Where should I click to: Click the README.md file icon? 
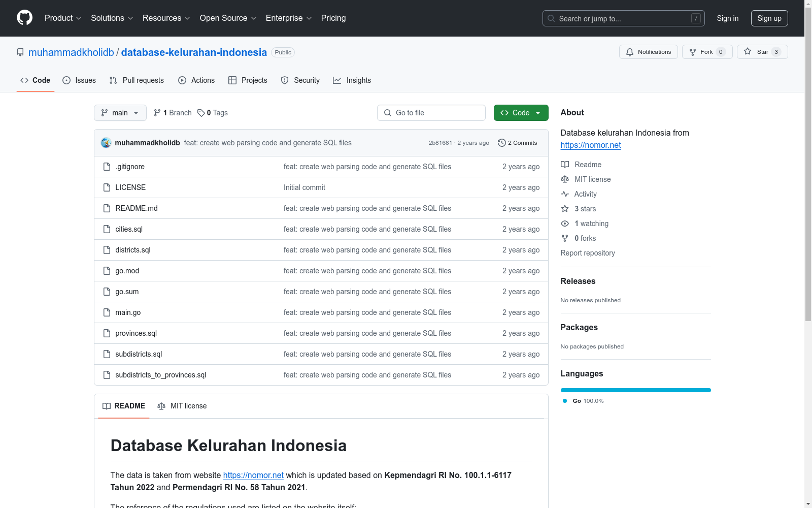point(107,208)
